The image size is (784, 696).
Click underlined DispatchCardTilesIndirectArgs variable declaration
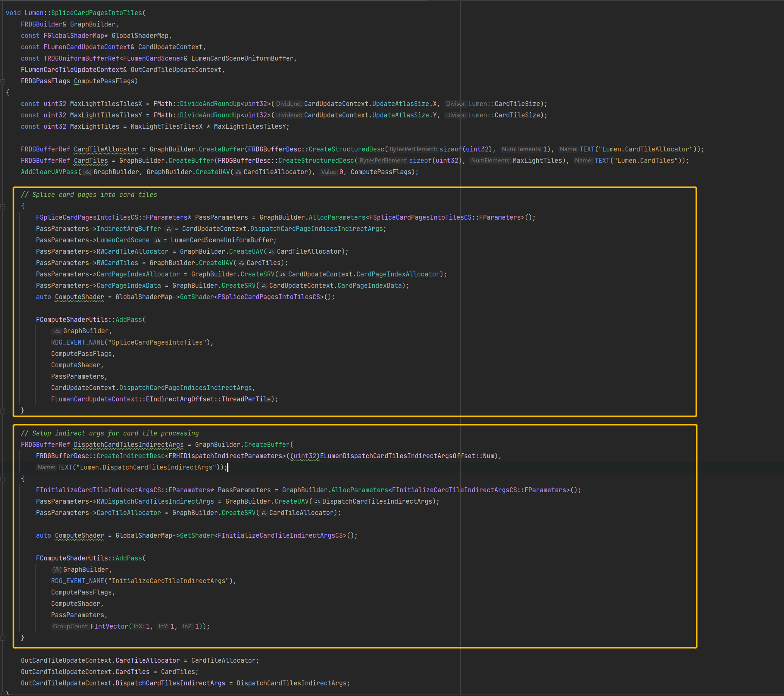(128, 445)
